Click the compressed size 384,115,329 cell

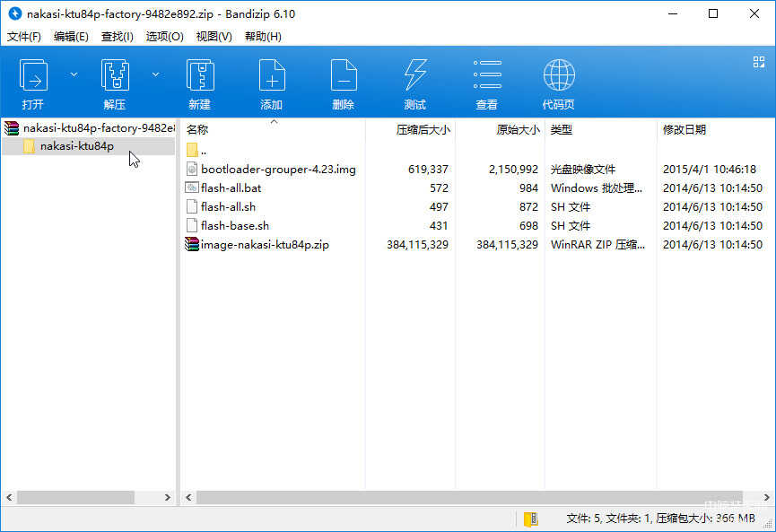pyautogui.click(x=418, y=245)
